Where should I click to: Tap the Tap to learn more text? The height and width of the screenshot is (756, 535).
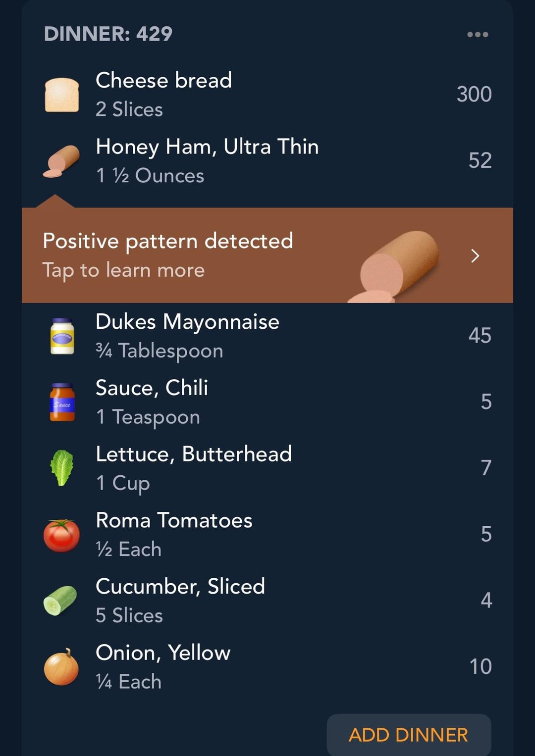click(x=123, y=271)
